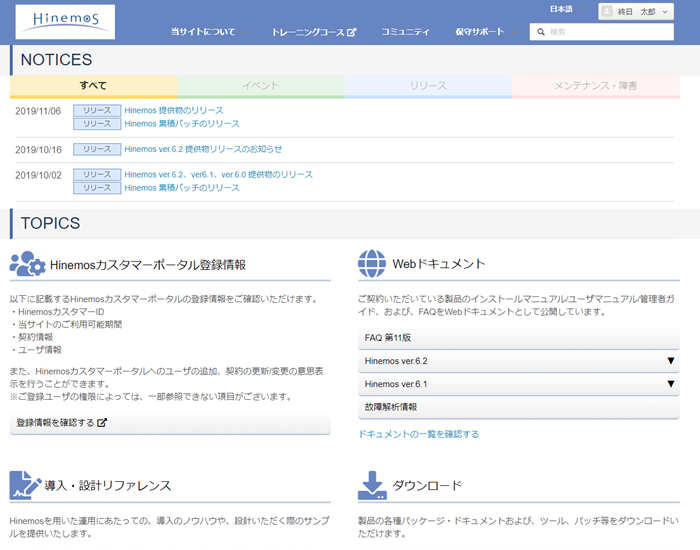Click the 2019/11/06 date text

pos(38,111)
